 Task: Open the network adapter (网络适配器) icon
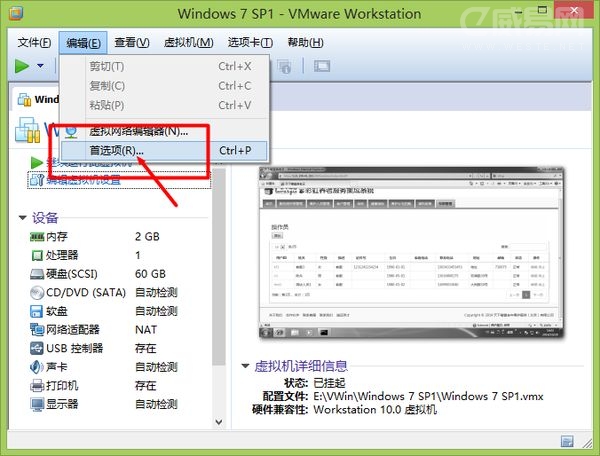(37, 329)
